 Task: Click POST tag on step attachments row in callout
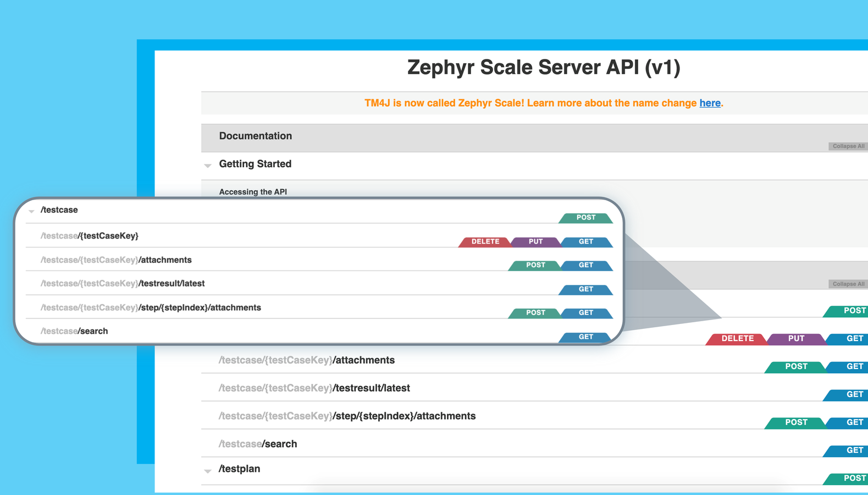(535, 313)
